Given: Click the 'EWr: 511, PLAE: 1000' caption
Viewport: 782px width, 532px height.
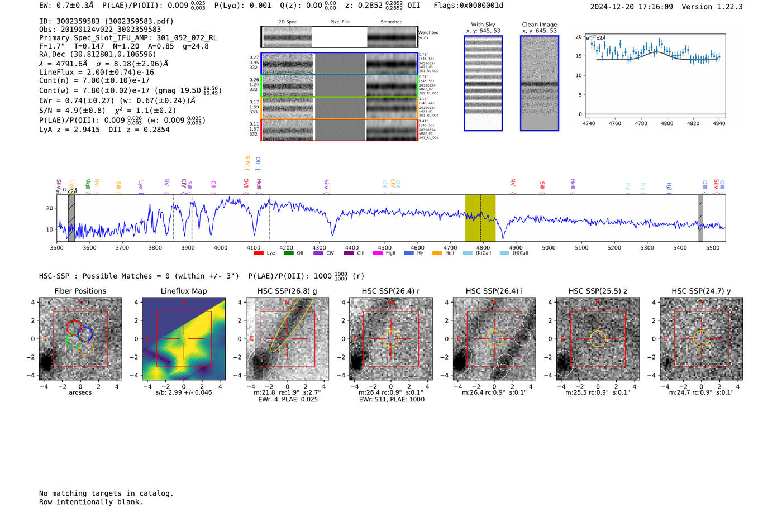Looking at the screenshot, I should pyautogui.click(x=392, y=399).
